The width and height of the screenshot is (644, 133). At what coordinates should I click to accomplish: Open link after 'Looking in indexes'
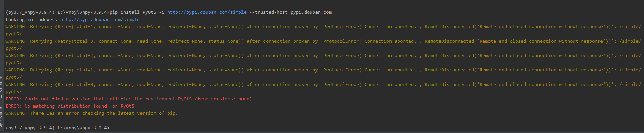(x=100, y=19)
